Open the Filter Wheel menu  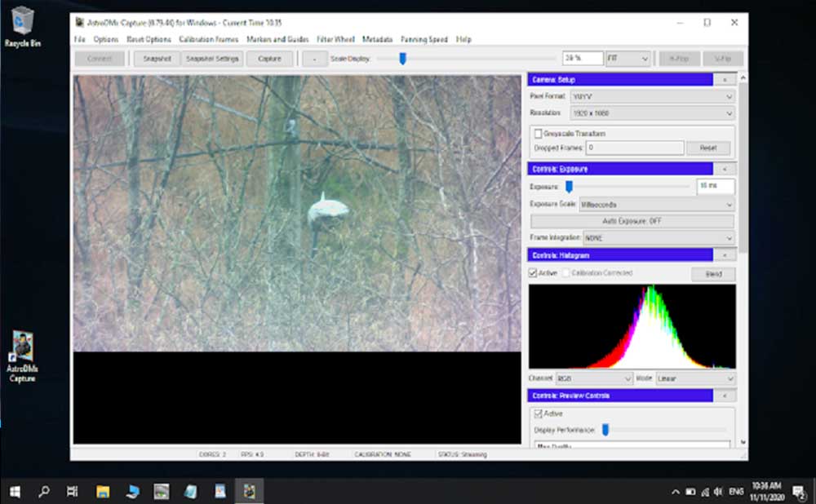(335, 39)
